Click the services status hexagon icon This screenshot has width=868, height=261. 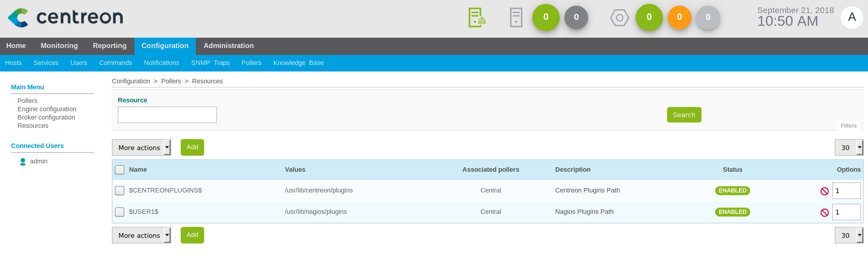(619, 17)
